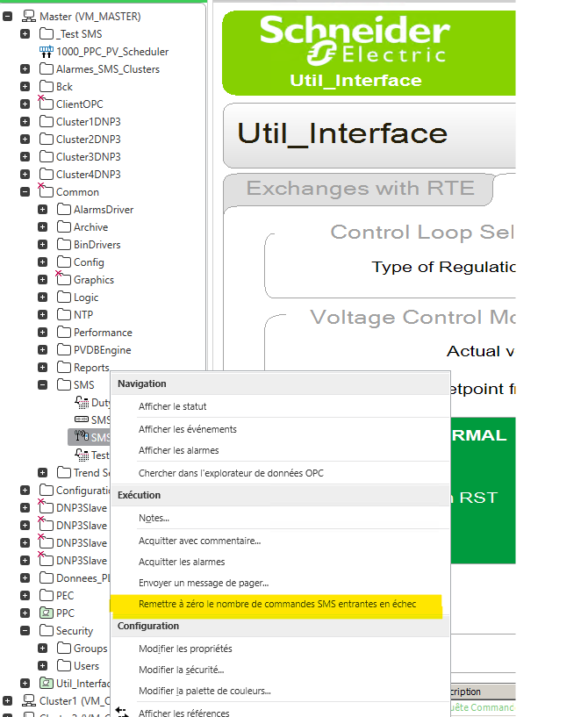Select 'Remettre à zéro' failed SMS commands entry
The image size is (588, 717).
click(x=276, y=604)
